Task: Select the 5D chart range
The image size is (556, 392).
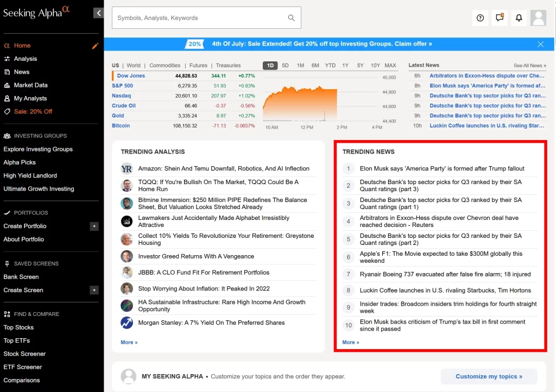Action: [x=285, y=66]
